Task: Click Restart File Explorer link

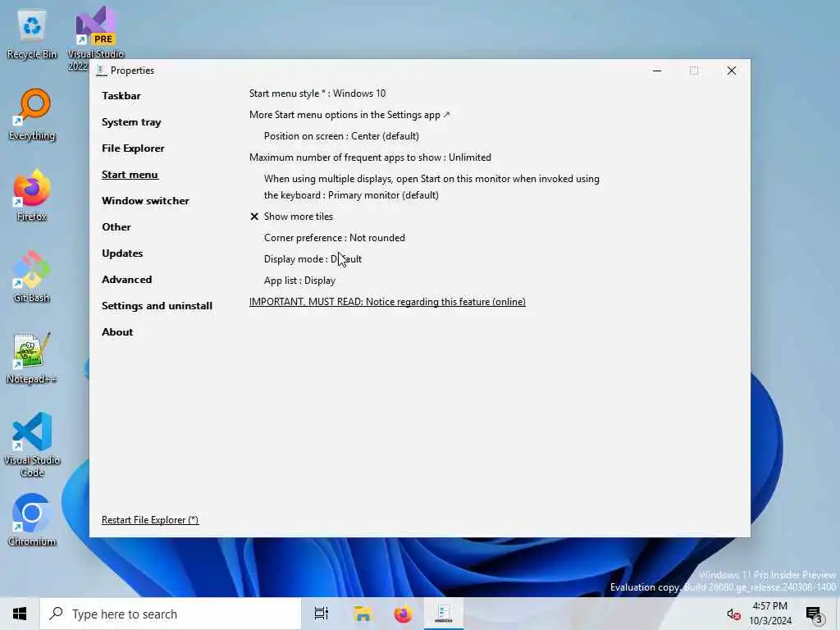Action: click(x=150, y=520)
